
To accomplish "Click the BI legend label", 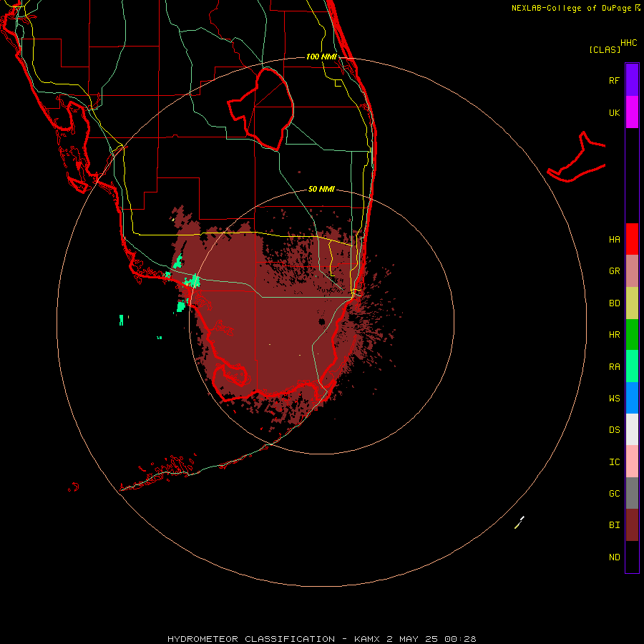I will (x=614, y=525).
